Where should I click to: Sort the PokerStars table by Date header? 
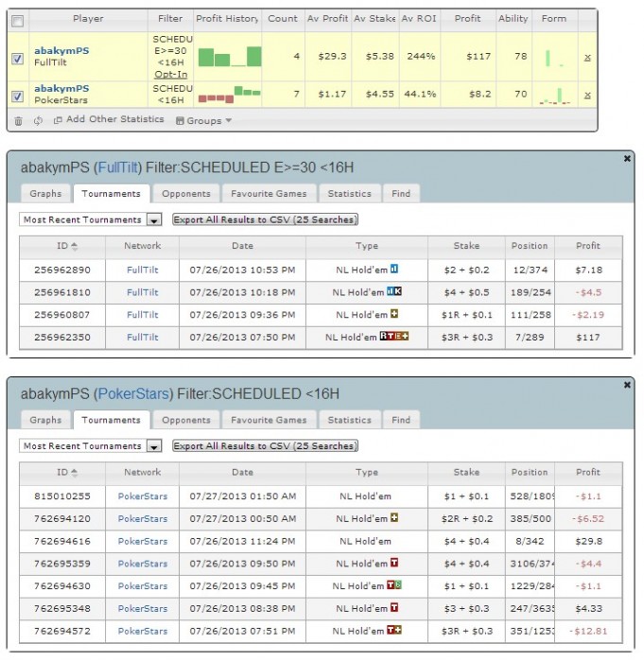[242, 473]
